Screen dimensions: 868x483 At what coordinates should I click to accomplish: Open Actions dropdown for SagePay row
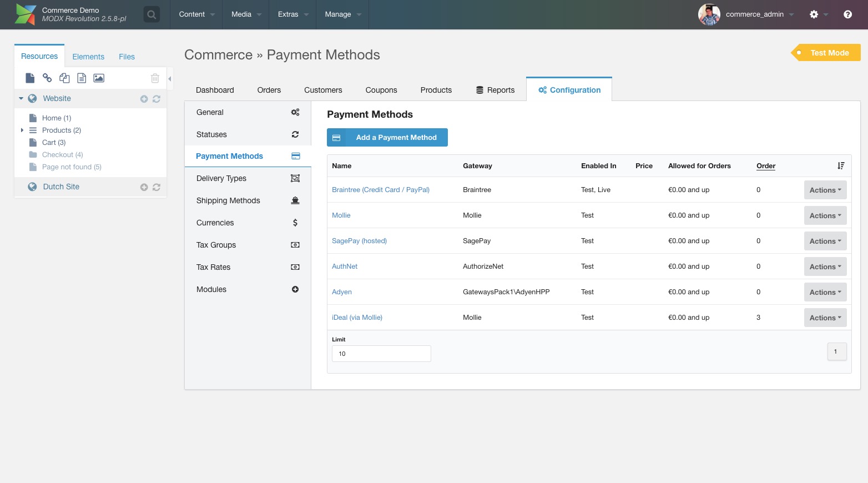(x=825, y=241)
